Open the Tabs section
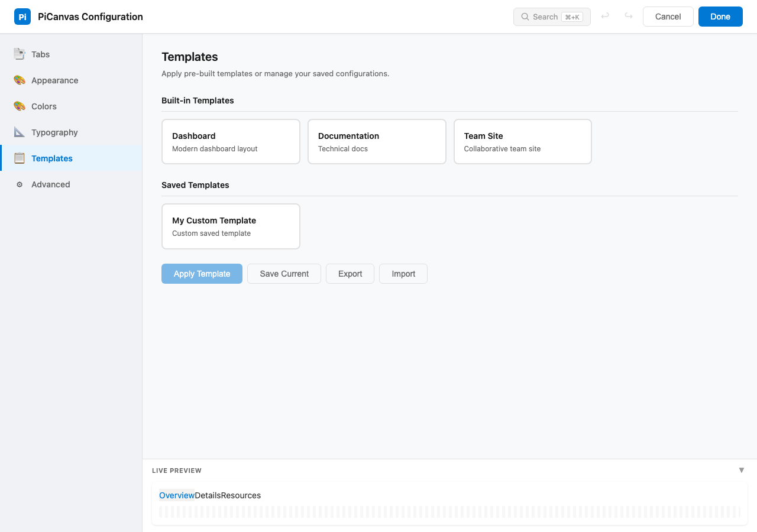 click(x=71, y=54)
